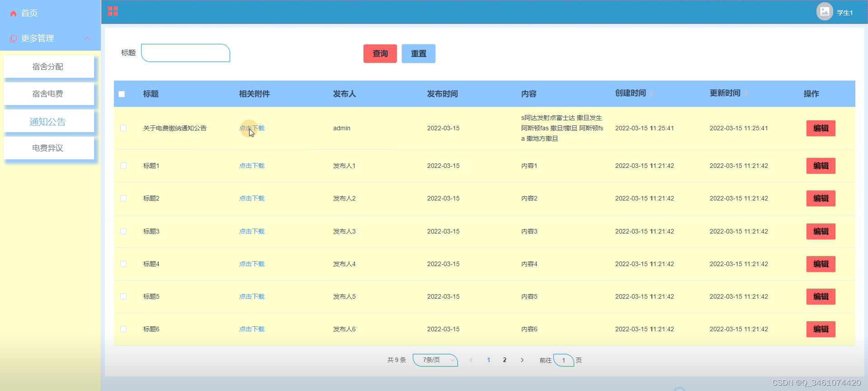
Task: Sort by 更新时间 column
Action: (x=746, y=93)
